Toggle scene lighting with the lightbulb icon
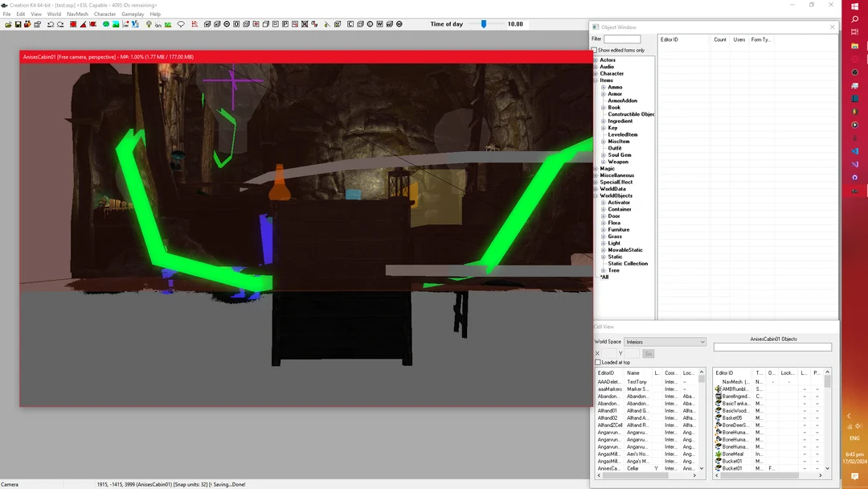This screenshot has width=868, height=489. click(x=148, y=24)
